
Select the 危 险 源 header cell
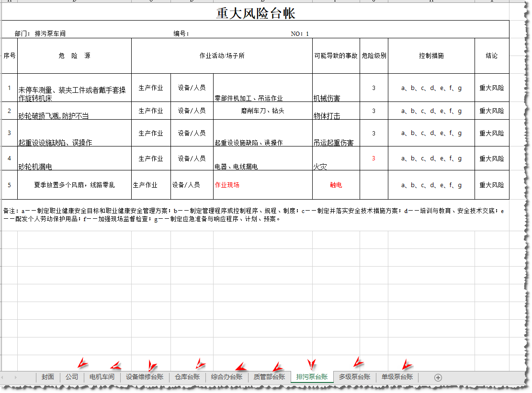tap(74, 56)
